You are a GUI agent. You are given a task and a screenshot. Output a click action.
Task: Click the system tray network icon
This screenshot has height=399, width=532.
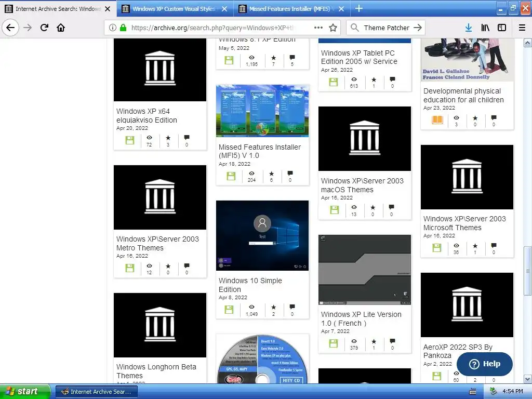493,391
